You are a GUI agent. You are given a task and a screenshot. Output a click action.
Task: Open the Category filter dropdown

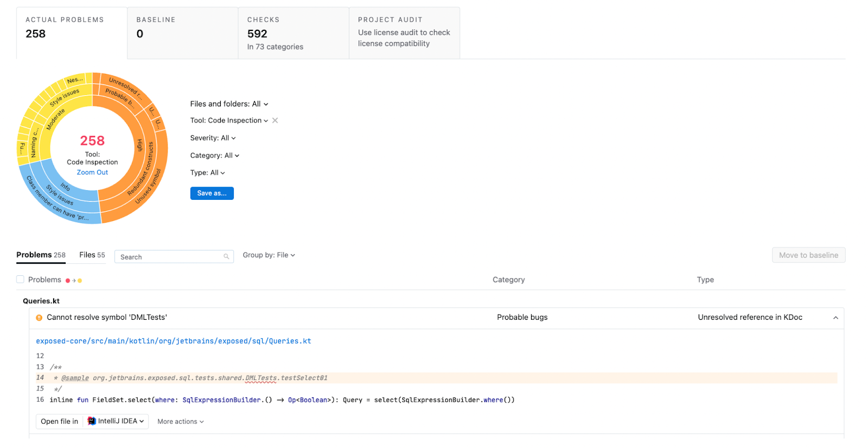(x=214, y=156)
